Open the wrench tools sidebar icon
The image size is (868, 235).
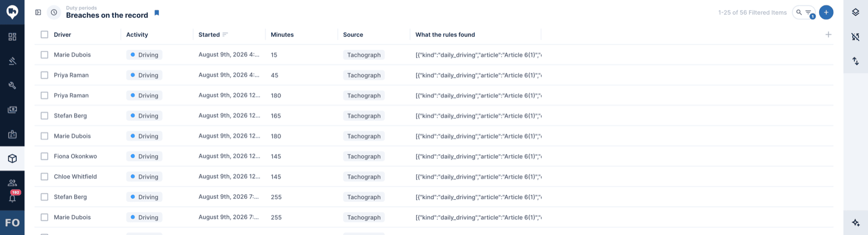[12, 85]
